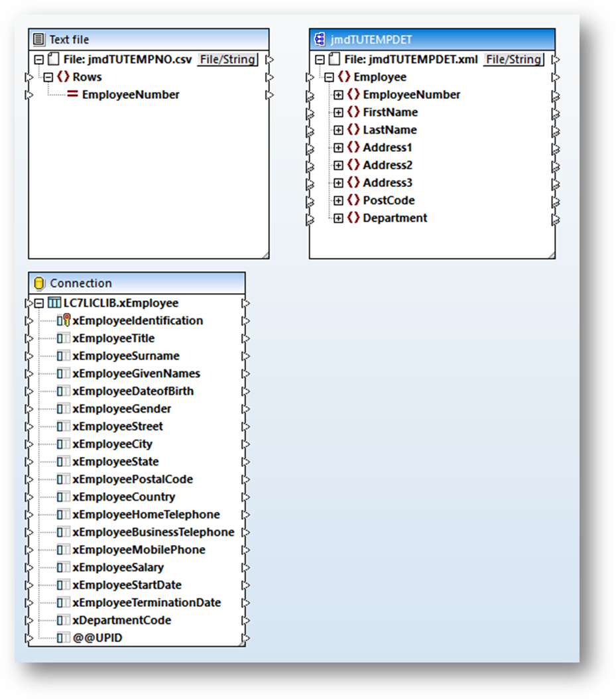Click the Text file component header icon
Screen dimensions: 616x699
(x=38, y=40)
